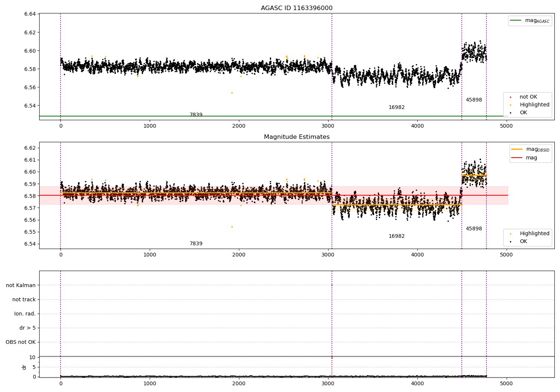This screenshot has width=560, height=392.
Task: Click obsid label 7839 in top plot
Action: (x=196, y=115)
